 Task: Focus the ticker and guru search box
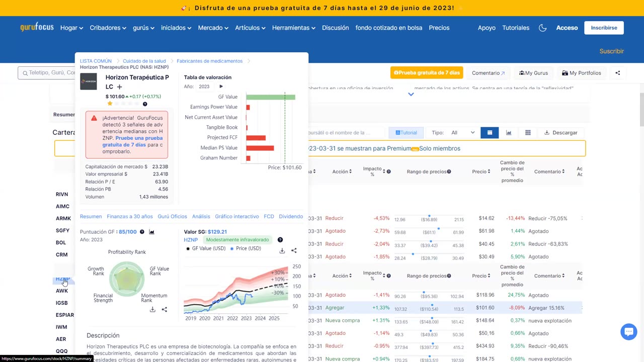tap(46, 73)
